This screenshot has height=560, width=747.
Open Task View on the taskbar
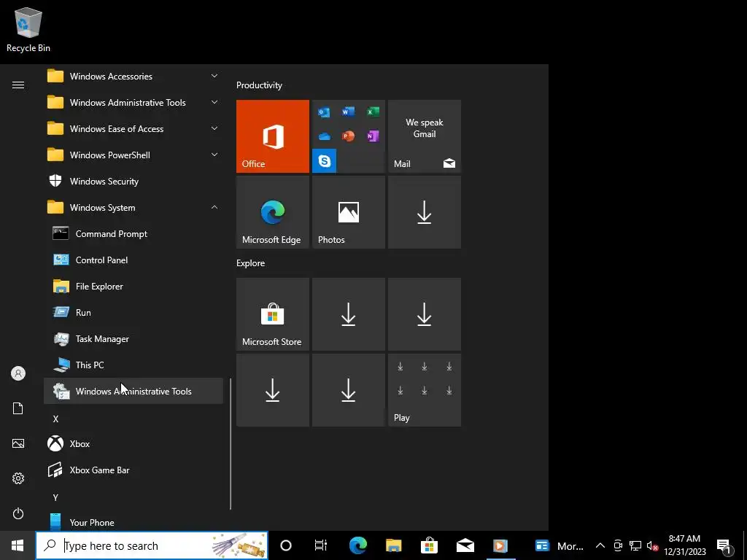point(321,545)
